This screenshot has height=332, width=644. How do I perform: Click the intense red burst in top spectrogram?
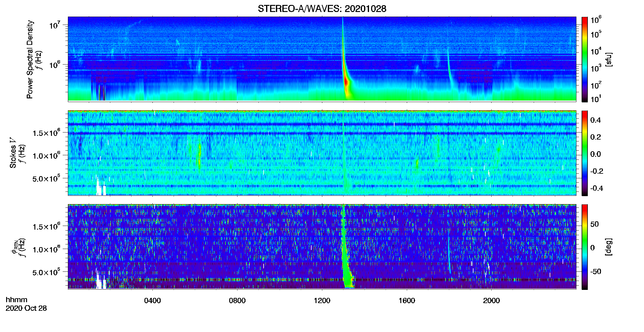[x=346, y=82]
